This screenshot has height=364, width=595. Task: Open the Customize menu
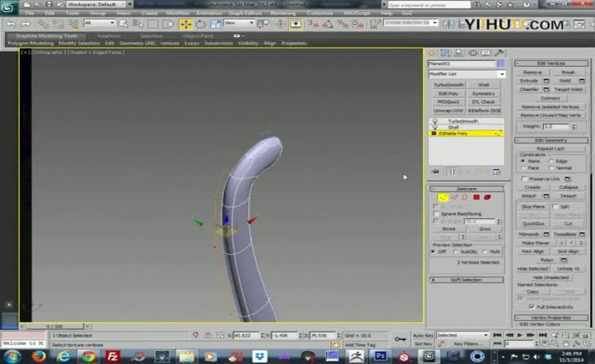tap(320, 13)
